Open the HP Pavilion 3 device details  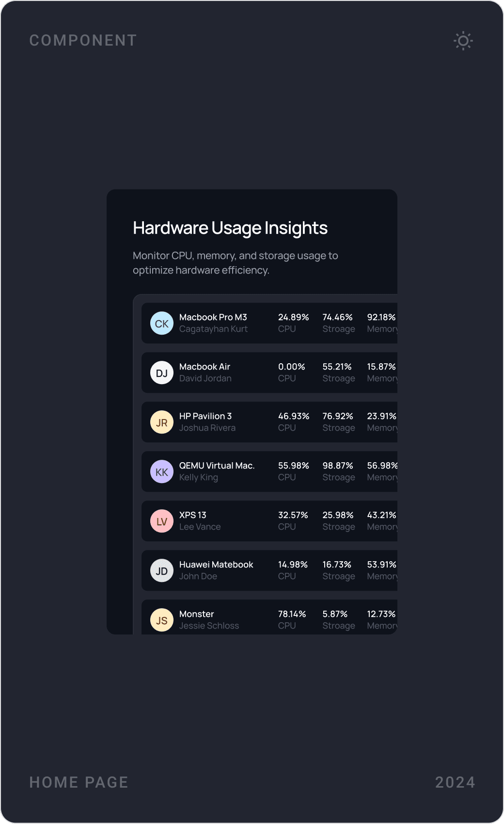tap(267, 422)
